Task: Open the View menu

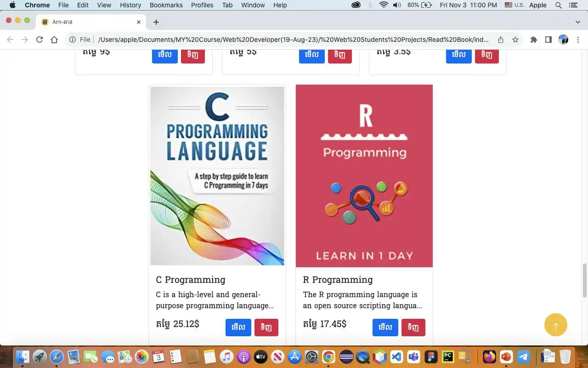Action: (104, 5)
